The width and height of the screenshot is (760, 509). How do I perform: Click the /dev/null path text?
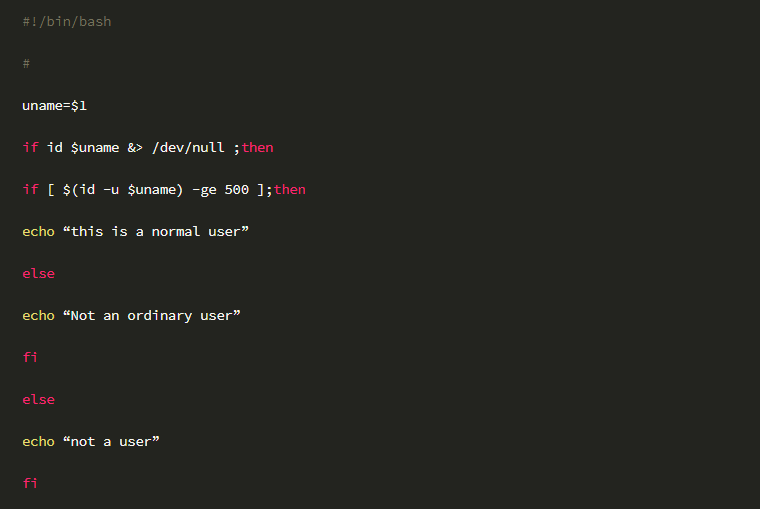pos(188,147)
